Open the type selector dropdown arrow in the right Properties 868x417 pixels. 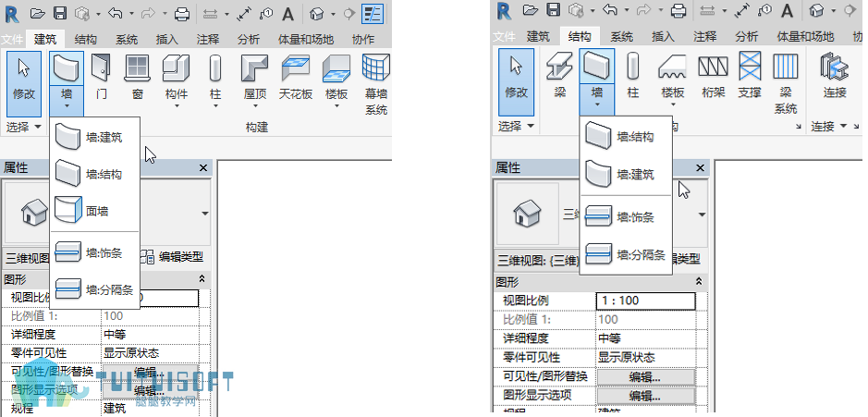[703, 215]
